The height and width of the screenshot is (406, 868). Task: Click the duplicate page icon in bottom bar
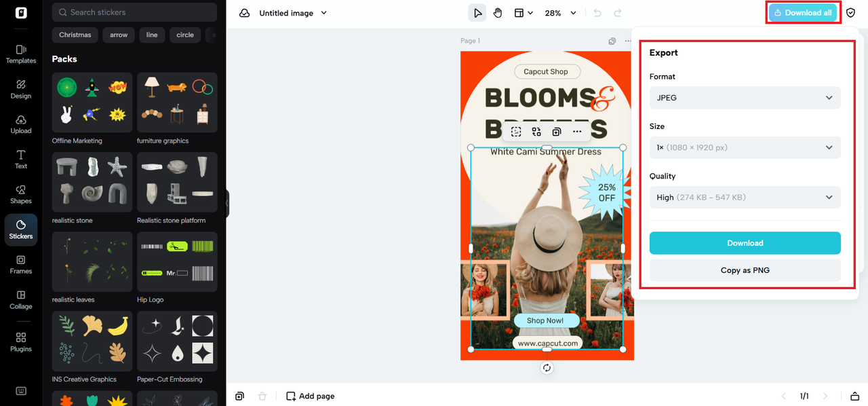point(239,396)
